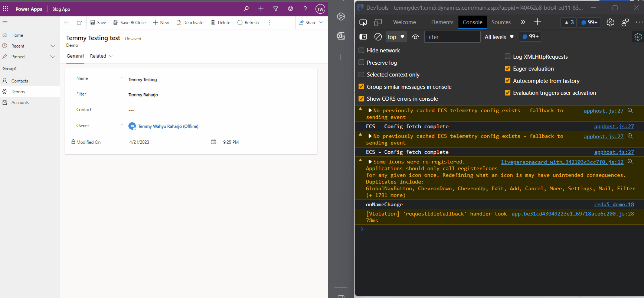Expand the icons re-registered warning
The width and height of the screenshot is (644, 298).
click(370, 162)
